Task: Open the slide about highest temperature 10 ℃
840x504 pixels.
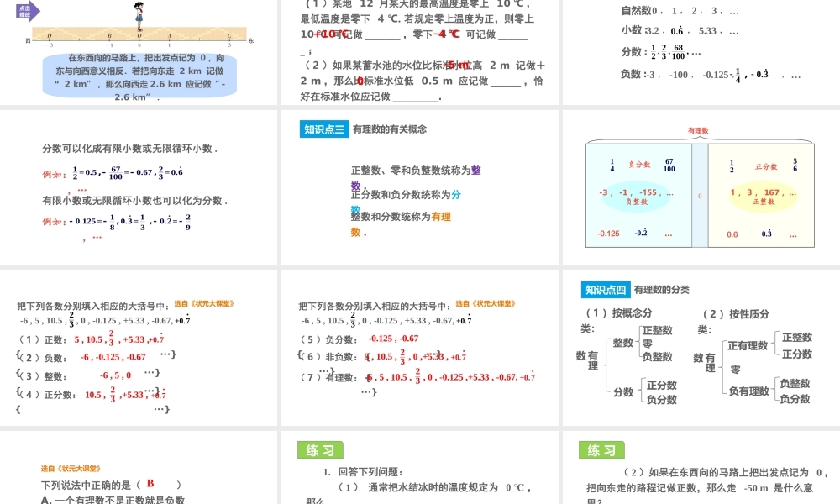Action: coord(419,52)
